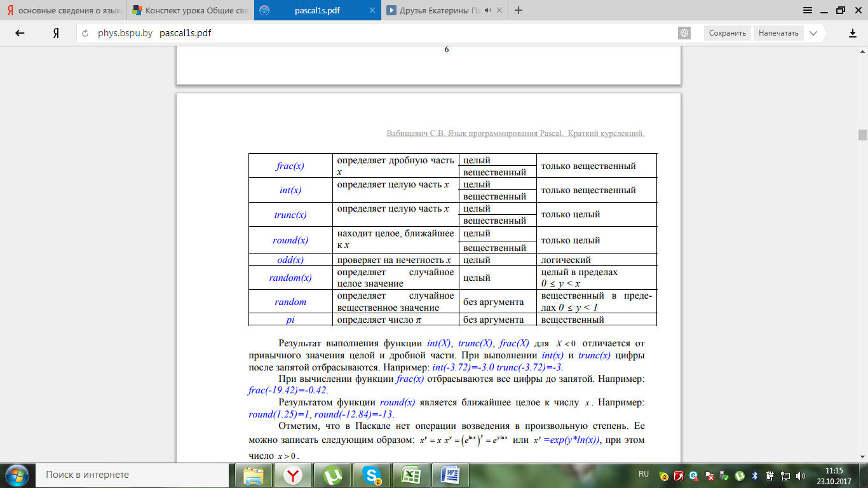Open uTorrent from the taskbar
The image size is (868, 488).
332,475
